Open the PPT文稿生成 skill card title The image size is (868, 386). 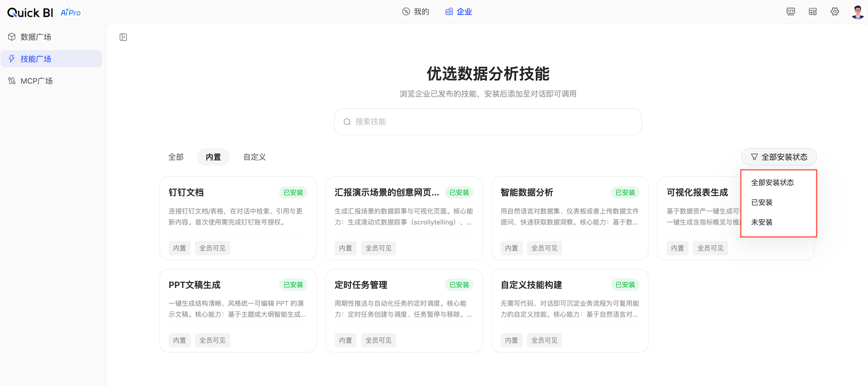194,285
